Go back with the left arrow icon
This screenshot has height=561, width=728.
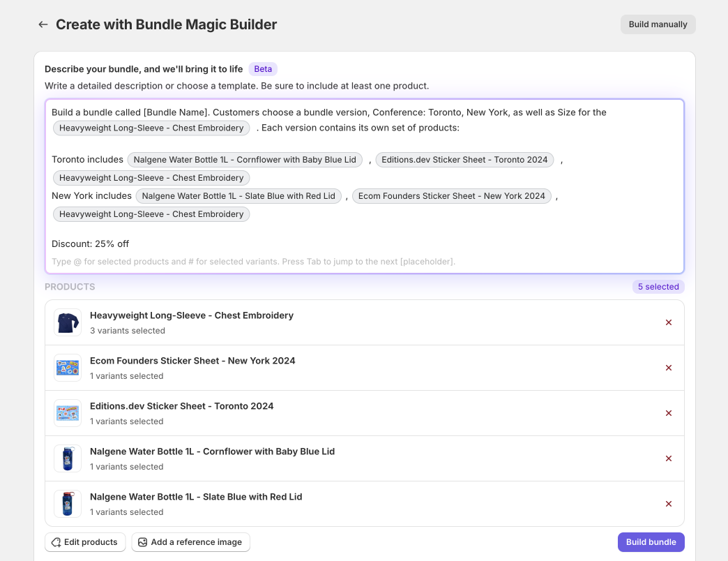tap(43, 24)
